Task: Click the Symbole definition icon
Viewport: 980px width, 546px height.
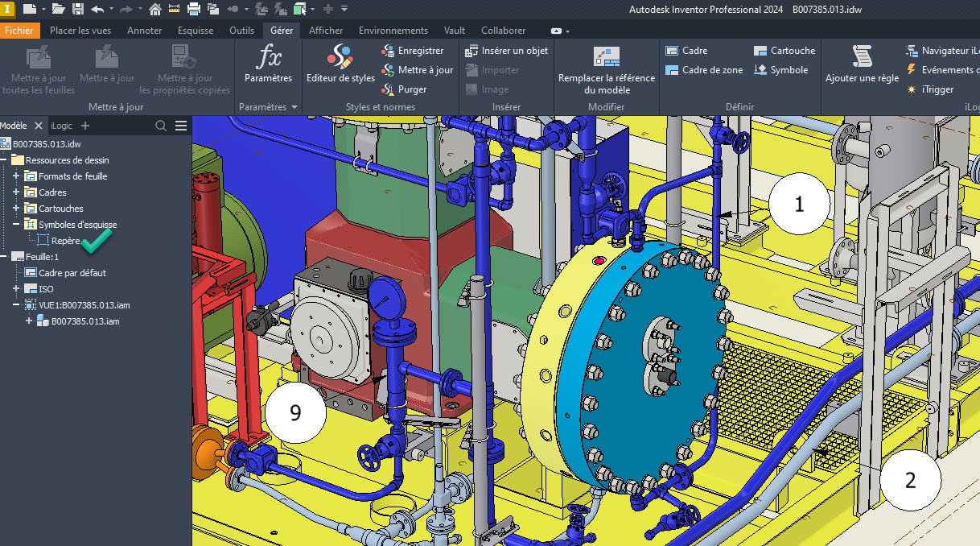Action: coord(760,70)
